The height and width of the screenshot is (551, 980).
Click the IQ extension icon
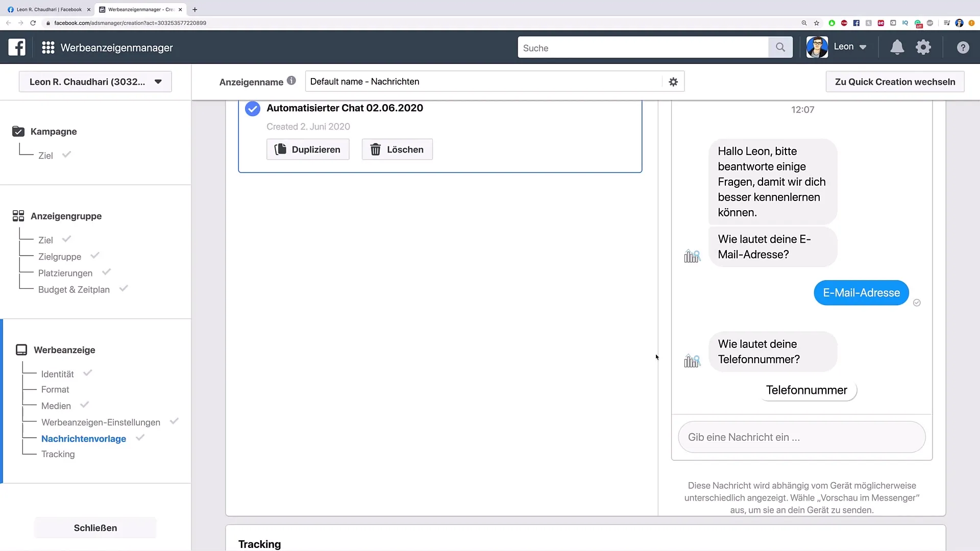point(905,23)
